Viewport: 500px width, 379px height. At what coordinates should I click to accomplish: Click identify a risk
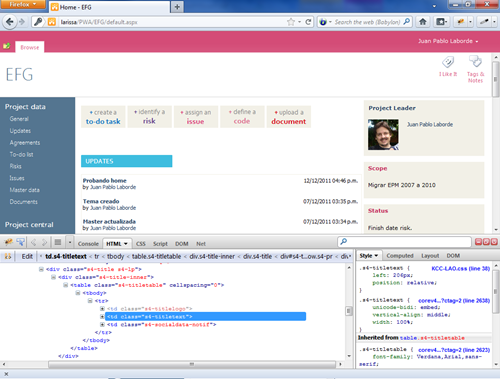[x=149, y=117]
